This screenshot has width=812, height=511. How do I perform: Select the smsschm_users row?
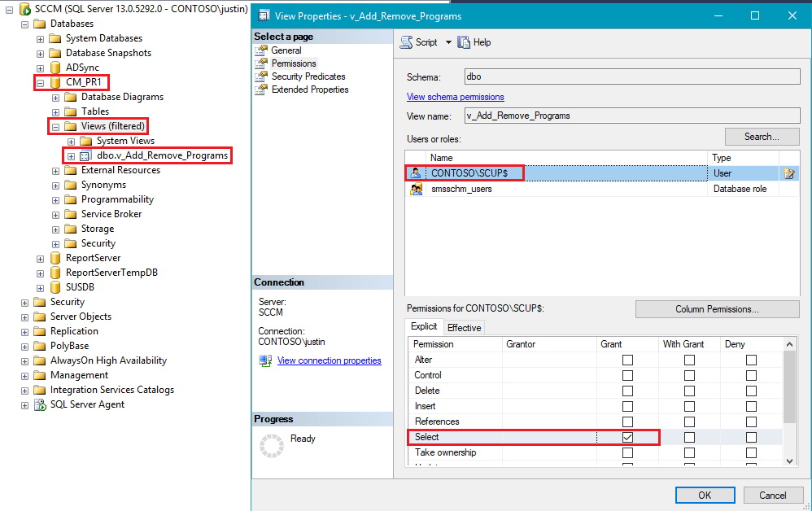(602, 189)
